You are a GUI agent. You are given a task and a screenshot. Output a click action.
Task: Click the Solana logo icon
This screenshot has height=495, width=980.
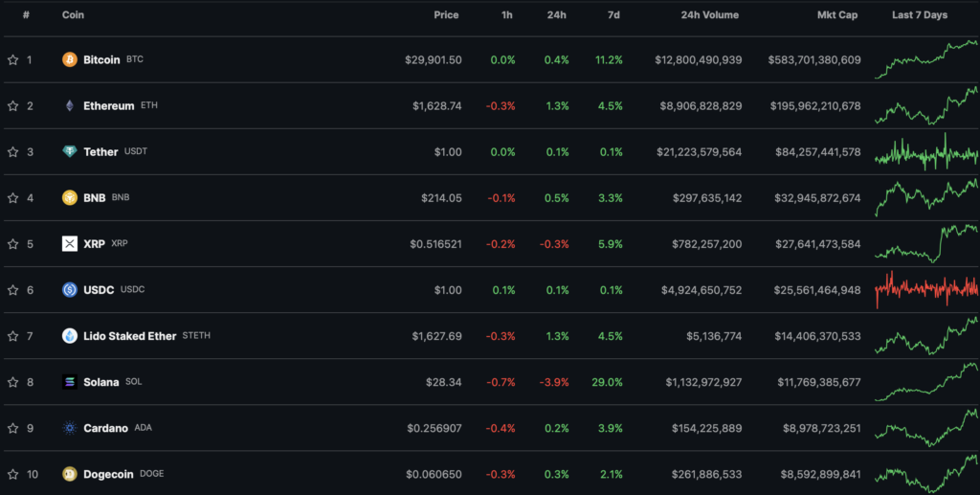click(x=70, y=382)
